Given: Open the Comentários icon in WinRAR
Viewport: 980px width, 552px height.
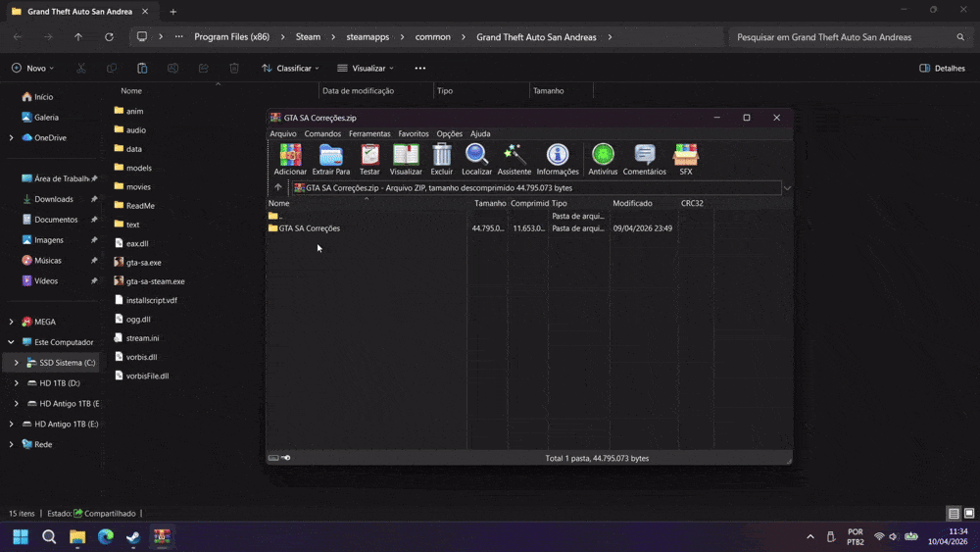Looking at the screenshot, I should pyautogui.click(x=645, y=160).
